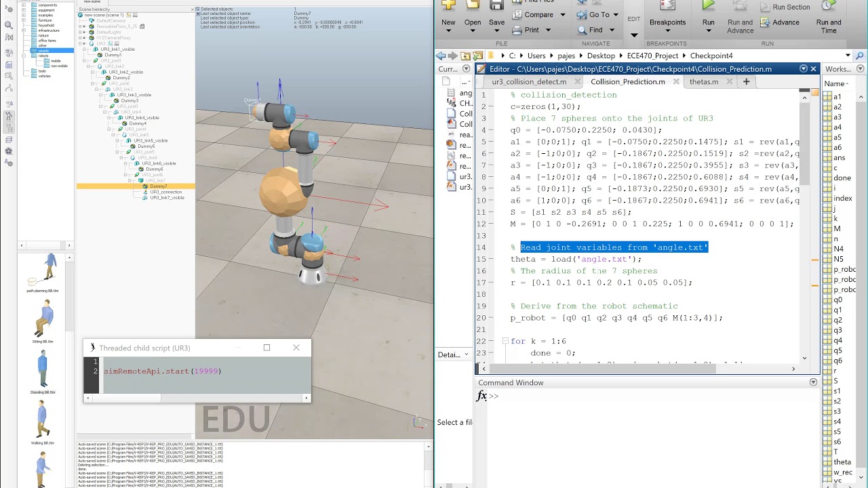Expand the components folder in model browser
Image resolution: width=868 pixels, height=488 pixels.
pos(24,5)
